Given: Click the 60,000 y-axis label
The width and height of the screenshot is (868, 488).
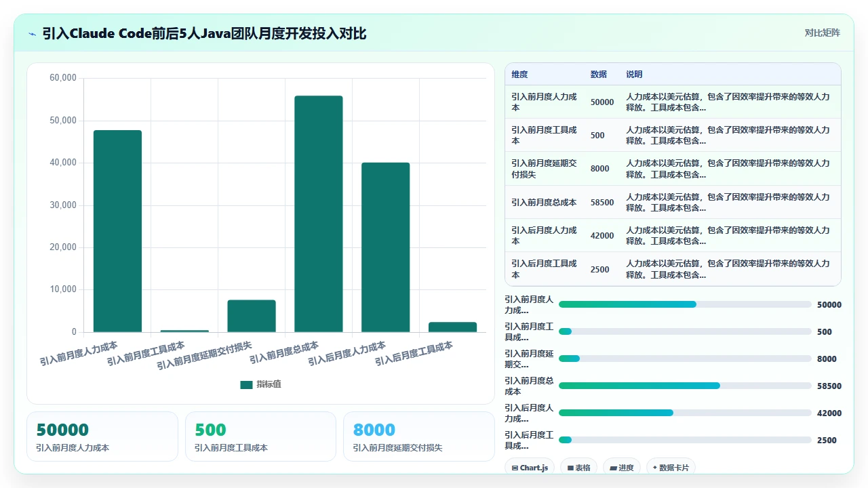Looking at the screenshot, I should pos(63,78).
